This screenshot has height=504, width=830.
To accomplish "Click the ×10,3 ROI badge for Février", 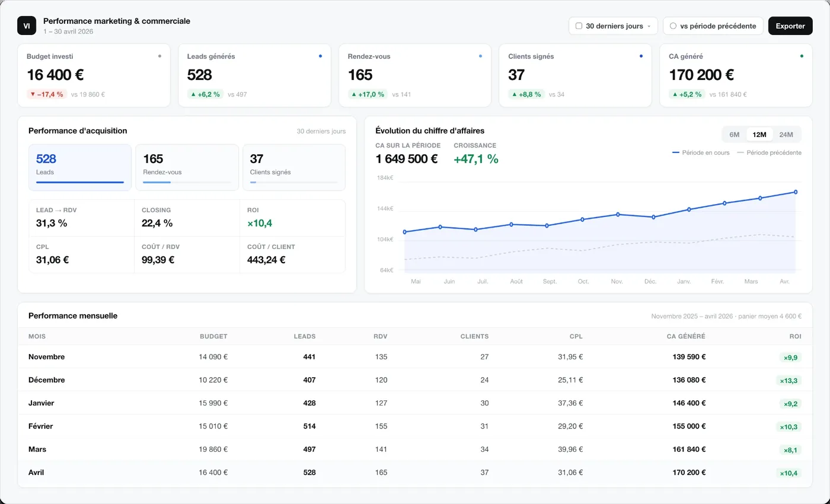I will [x=788, y=427].
